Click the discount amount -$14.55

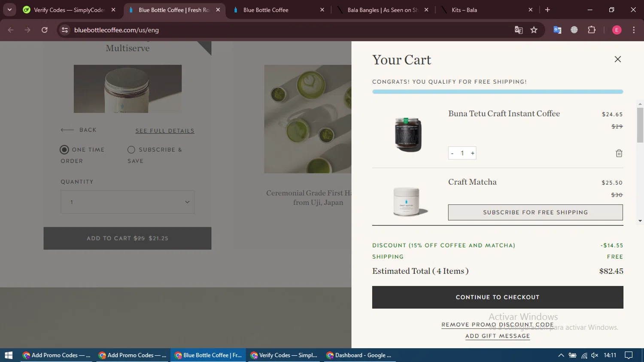click(x=612, y=245)
